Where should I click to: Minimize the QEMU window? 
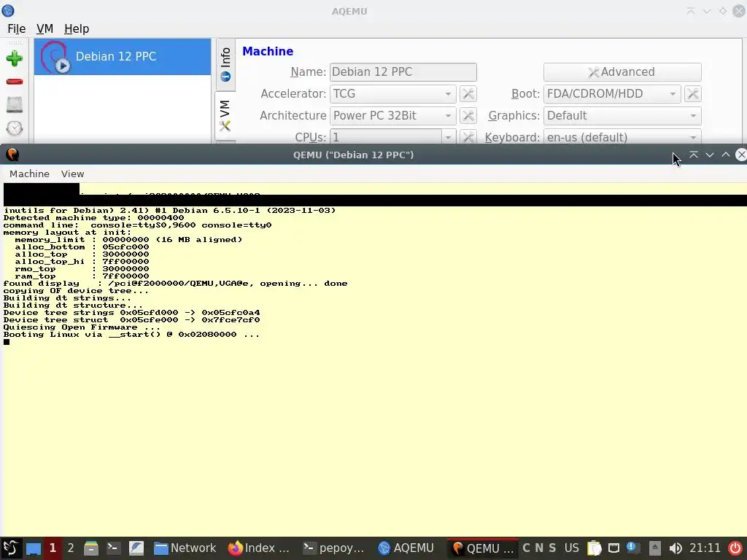(709, 155)
